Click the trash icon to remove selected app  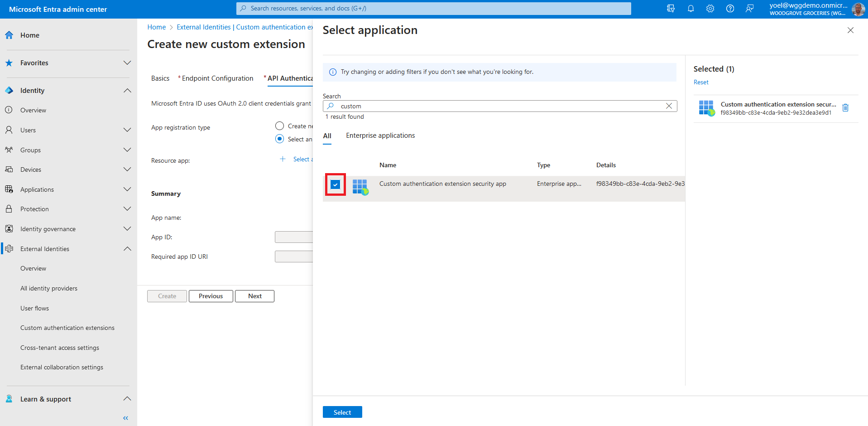pos(845,108)
